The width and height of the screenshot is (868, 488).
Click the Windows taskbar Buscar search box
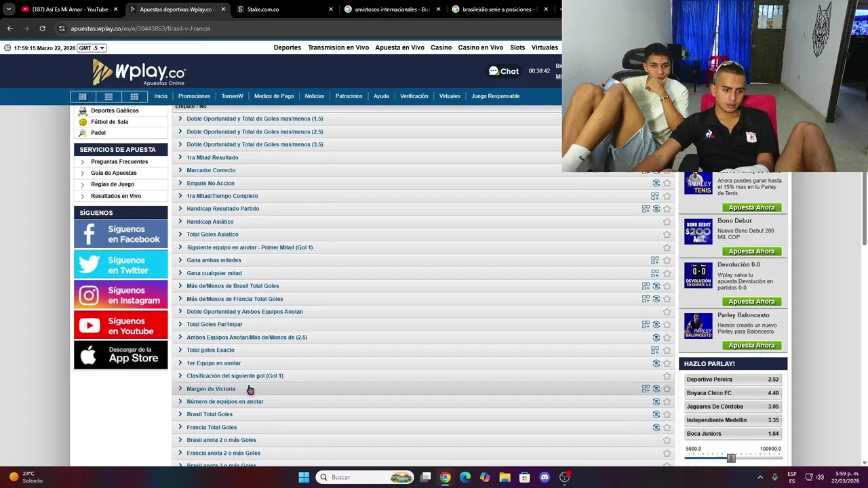click(366, 477)
